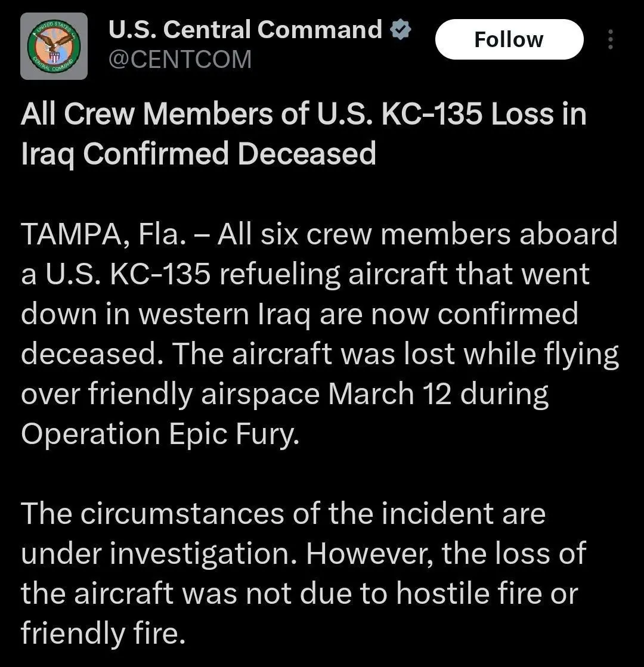Open the CENTCOM profile avatar
The height and width of the screenshot is (667, 644).
click(54, 46)
